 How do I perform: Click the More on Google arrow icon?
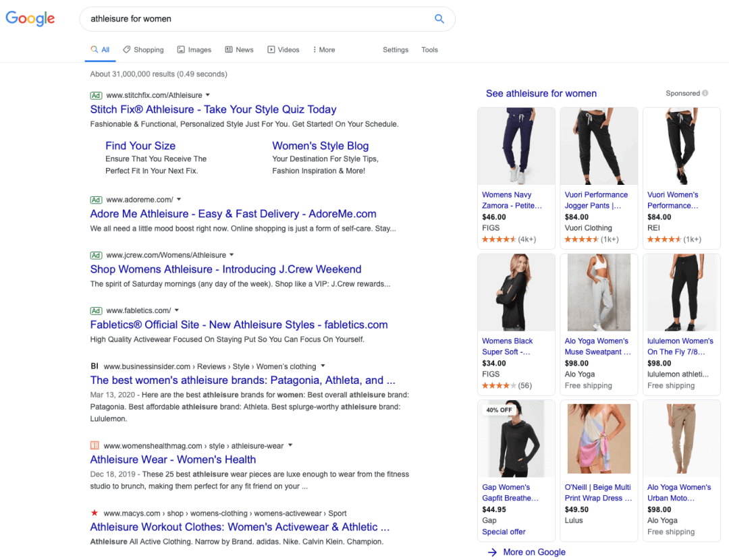[x=492, y=552]
